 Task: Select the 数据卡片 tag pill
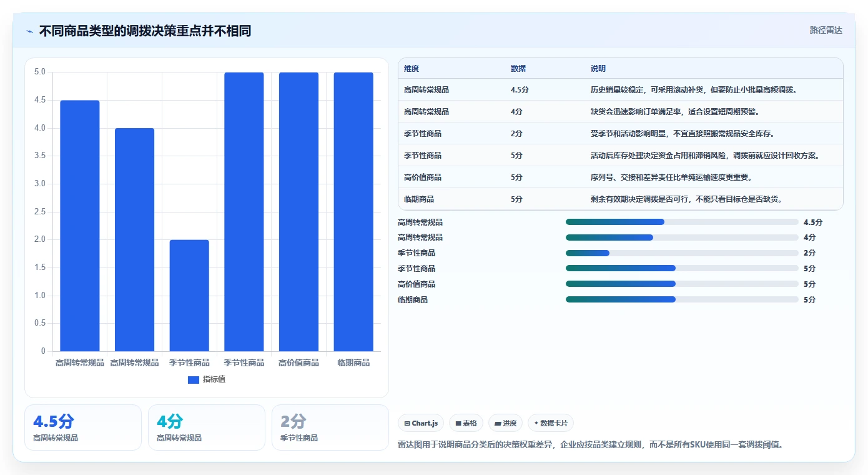(550, 423)
